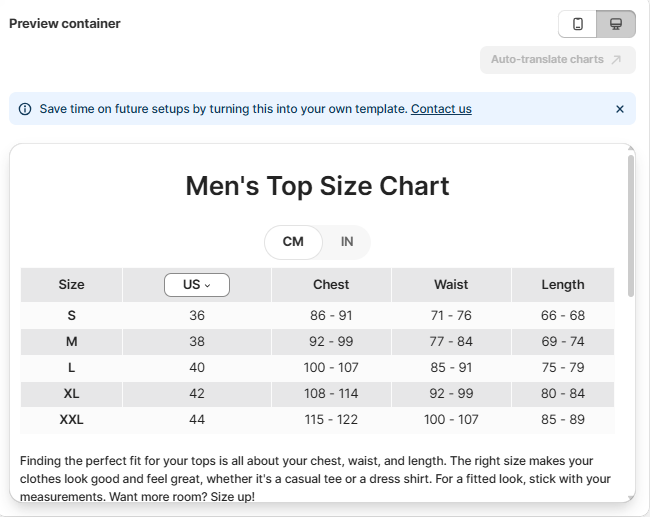The height and width of the screenshot is (517, 650).
Task: Click XXL row waist value 100 - 107
Action: click(x=451, y=420)
